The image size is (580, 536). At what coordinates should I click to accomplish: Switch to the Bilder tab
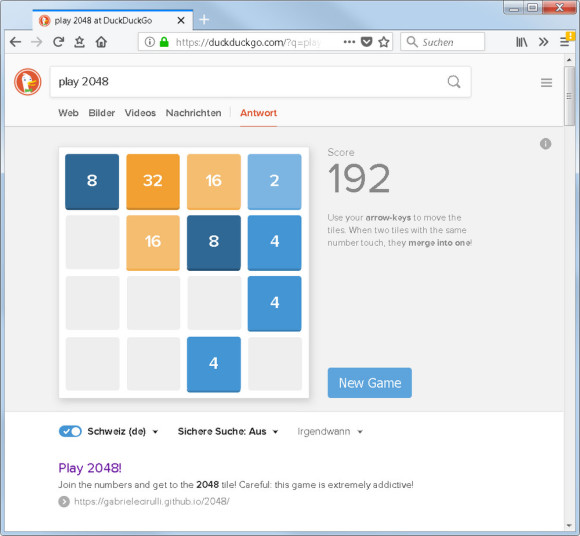[102, 113]
